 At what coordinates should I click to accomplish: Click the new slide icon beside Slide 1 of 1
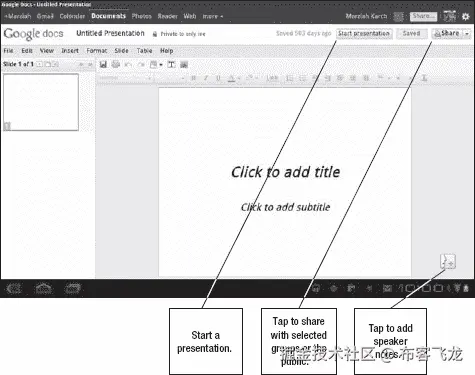[39, 64]
